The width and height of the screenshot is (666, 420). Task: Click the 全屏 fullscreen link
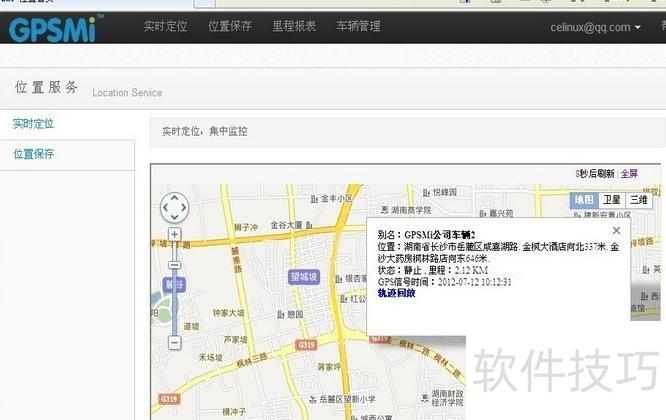click(x=629, y=173)
